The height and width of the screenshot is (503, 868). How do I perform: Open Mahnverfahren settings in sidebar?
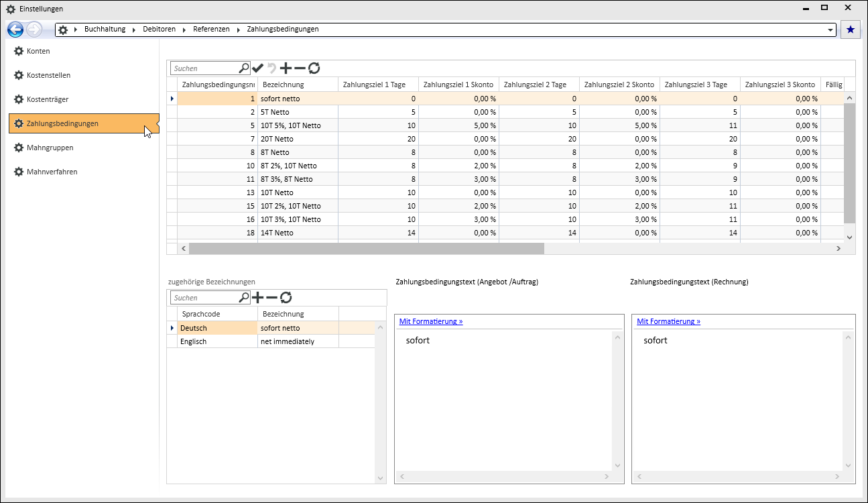coord(52,172)
